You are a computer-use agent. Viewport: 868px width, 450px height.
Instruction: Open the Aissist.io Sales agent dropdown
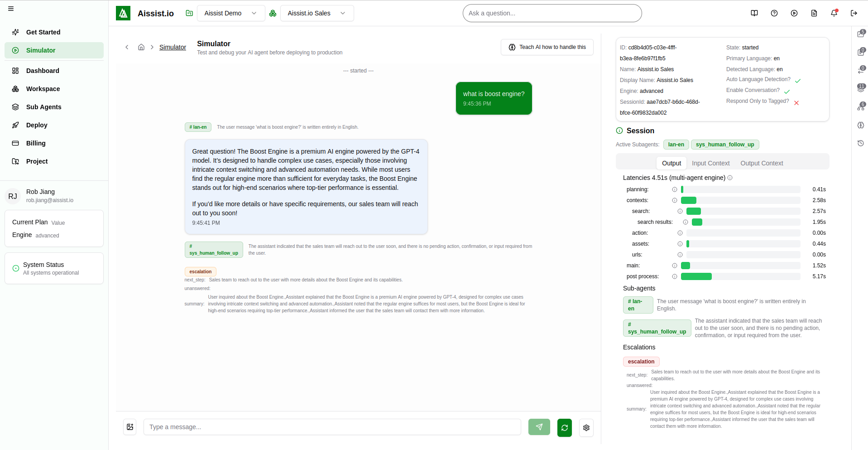click(316, 13)
